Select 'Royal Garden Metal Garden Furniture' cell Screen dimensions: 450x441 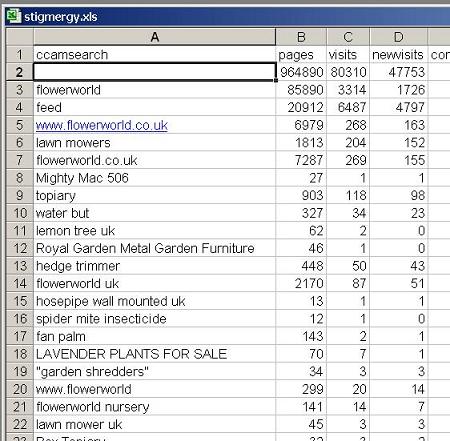(154, 248)
